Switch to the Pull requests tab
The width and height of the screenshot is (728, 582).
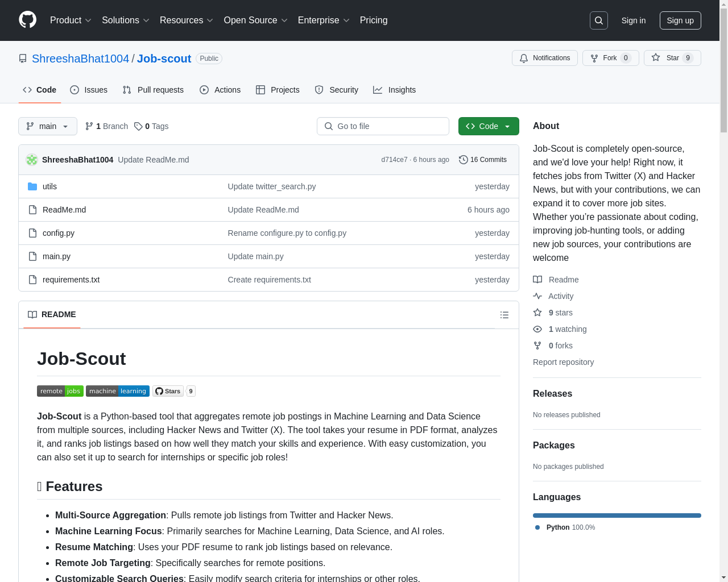pyautogui.click(x=153, y=90)
